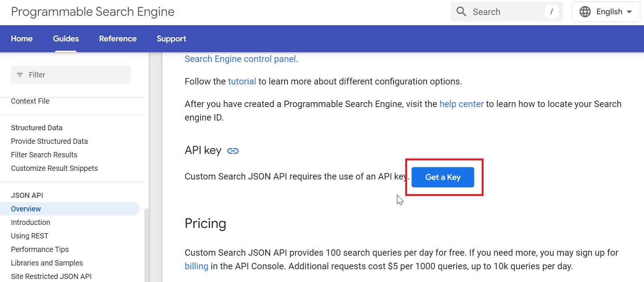Copy the API key section anchor link icon
This screenshot has height=282, width=644.
pos(233,151)
